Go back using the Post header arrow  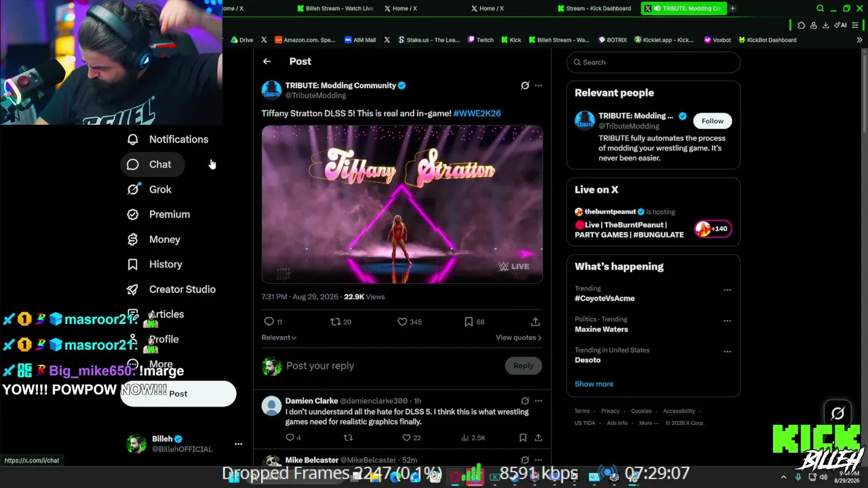pos(267,62)
